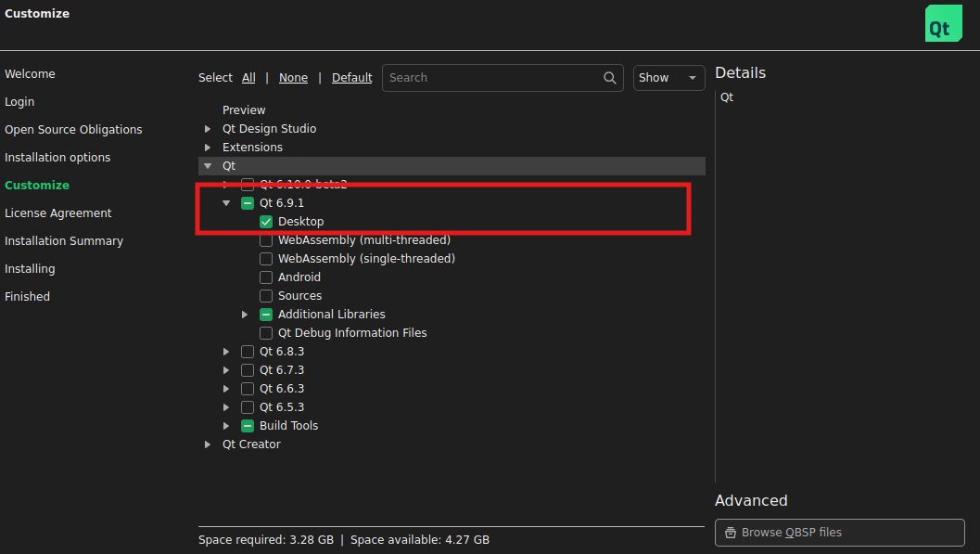
Task: Click the Details heading
Action: click(x=741, y=73)
